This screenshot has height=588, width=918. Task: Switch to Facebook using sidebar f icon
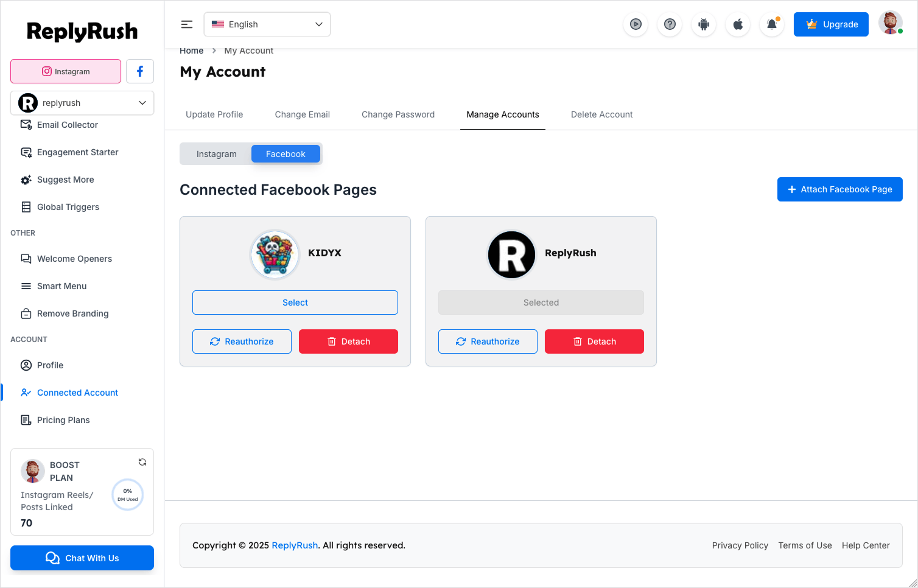click(x=140, y=71)
